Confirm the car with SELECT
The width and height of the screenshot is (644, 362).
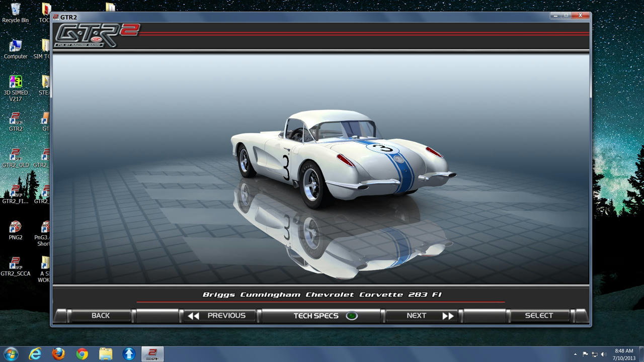[x=539, y=316]
